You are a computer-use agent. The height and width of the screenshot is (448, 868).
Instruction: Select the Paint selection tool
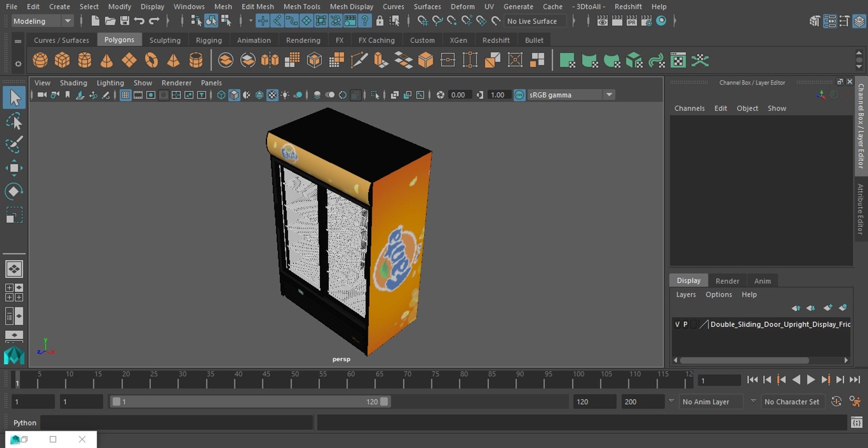(14, 145)
